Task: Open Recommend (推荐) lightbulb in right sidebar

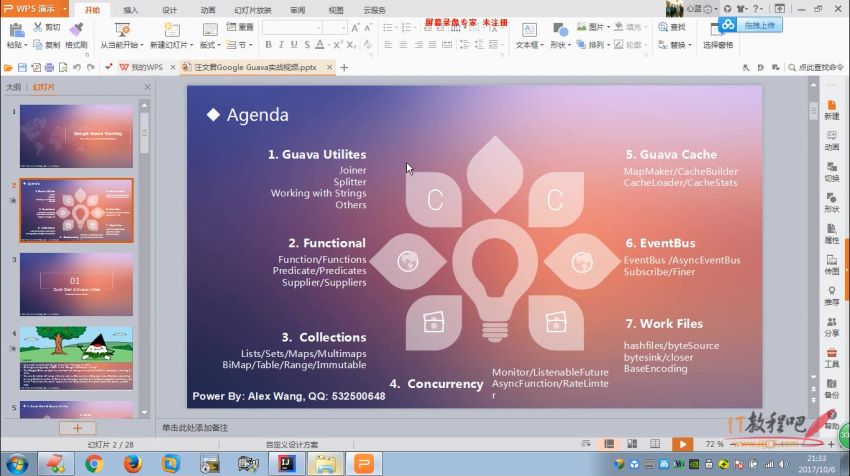Action: point(832,295)
